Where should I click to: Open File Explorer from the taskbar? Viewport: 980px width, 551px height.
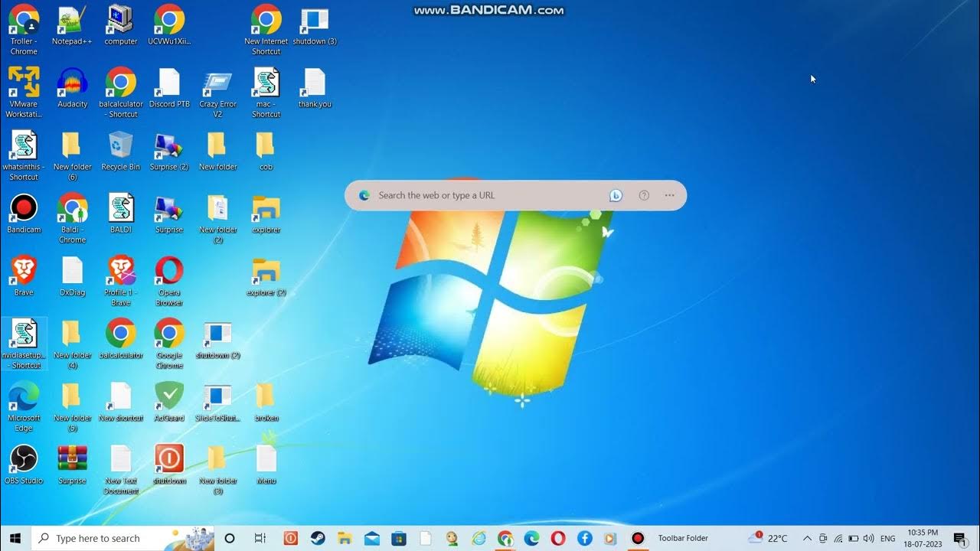click(345, 538)
